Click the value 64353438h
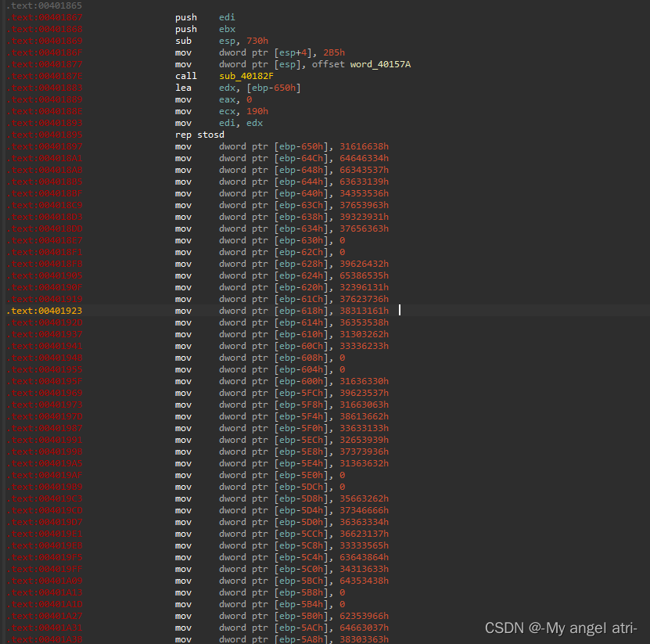This screenshot has height=644, width=650. (x=365, y=581)
